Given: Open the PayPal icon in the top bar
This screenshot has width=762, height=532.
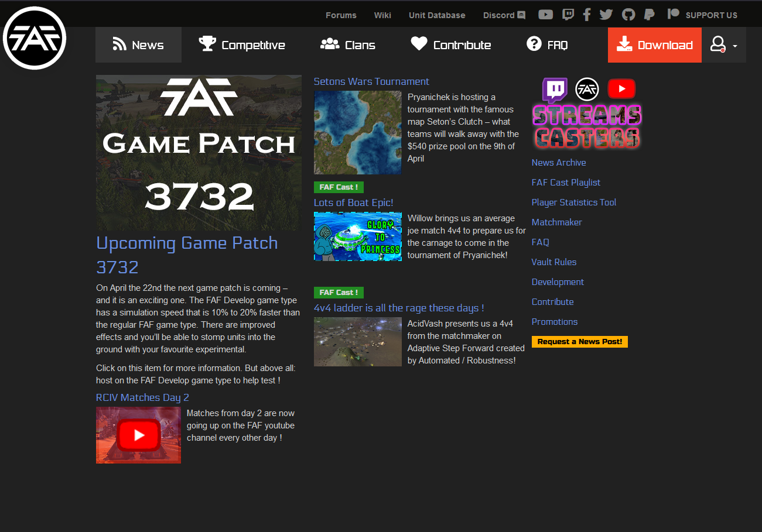Looking at the screenshot, I should point(649,15).
